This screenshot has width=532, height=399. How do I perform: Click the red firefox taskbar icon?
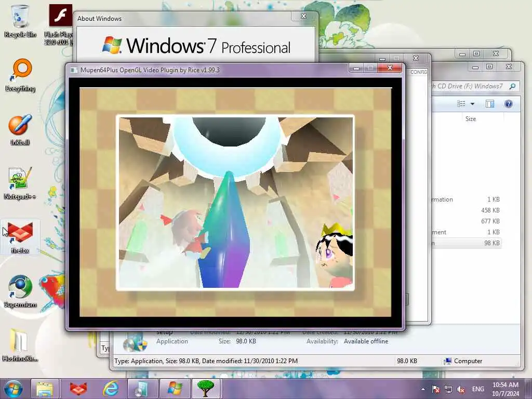pyautogui.click(x=78, y=389)
